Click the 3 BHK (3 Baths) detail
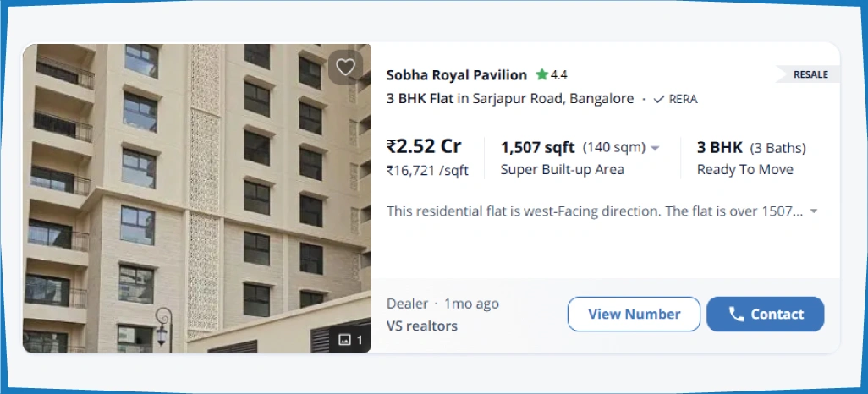The image size is (868, 394). tap(751, 147)
